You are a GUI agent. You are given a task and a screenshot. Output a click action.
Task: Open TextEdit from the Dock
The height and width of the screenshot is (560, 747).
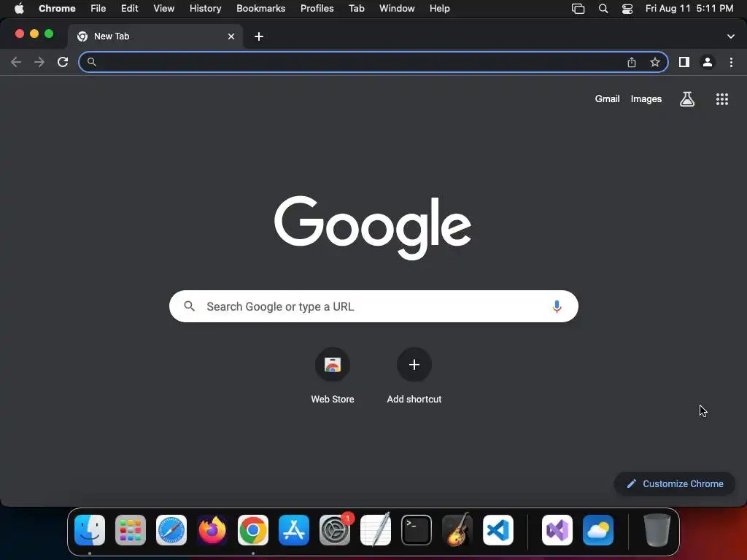[376, 530]
